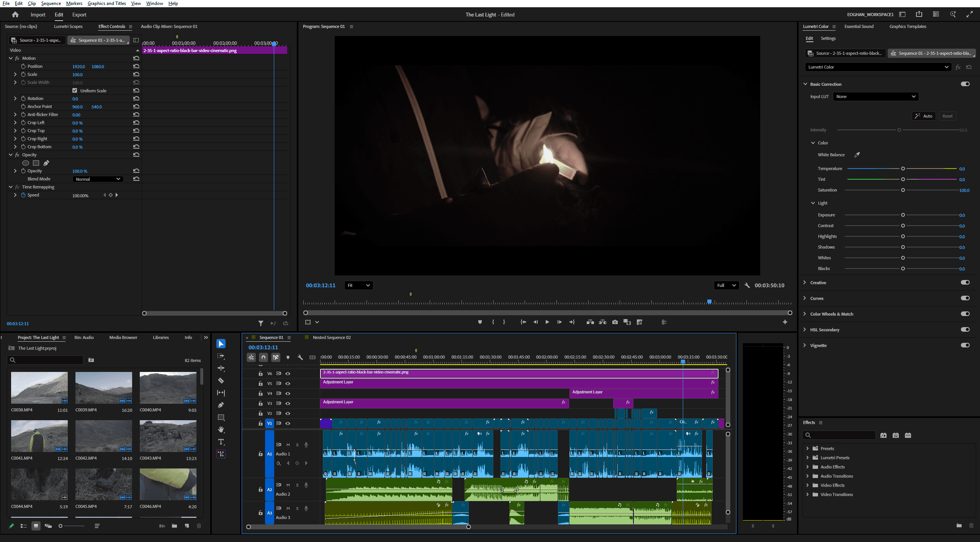Image resolution: width=980 pixels, height=542 pixels.
Task: Disable the Vignette section toggle
Action: pos(965,345)
